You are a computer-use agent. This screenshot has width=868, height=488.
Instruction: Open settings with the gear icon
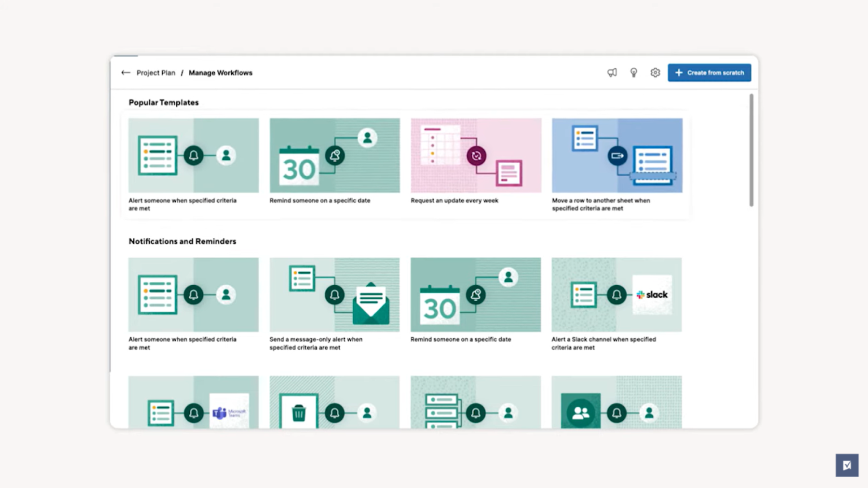click(655, 72)
